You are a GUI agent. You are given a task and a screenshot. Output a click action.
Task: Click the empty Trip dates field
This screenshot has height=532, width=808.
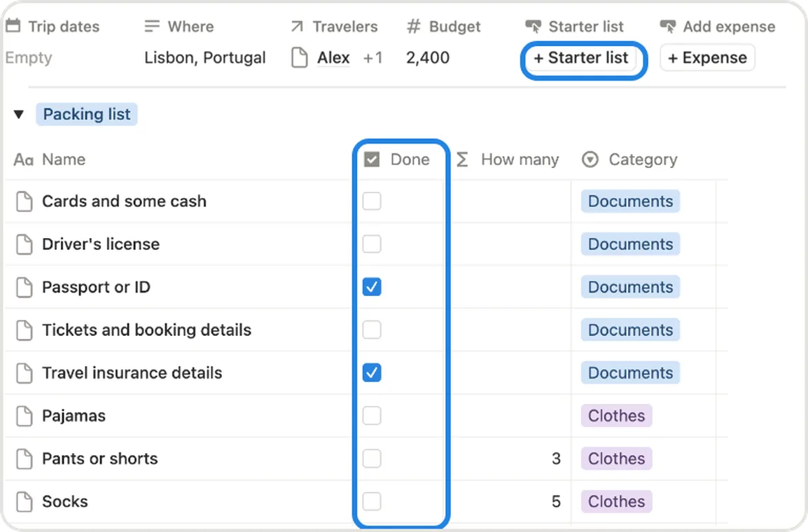pos(29,57)
